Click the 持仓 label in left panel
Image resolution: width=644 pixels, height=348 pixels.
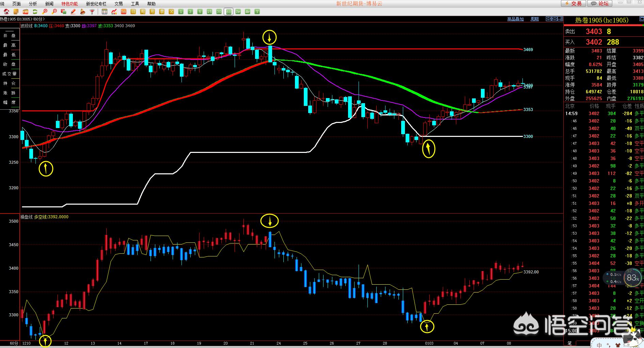(x=9, y=83)
